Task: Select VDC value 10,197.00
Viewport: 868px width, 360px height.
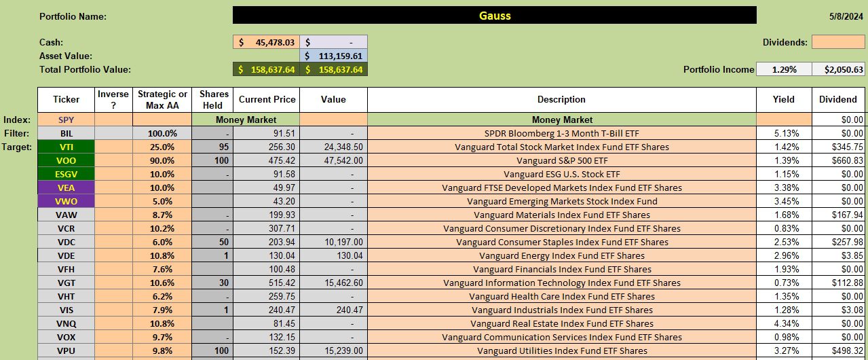Action: (x=333, y=242)
